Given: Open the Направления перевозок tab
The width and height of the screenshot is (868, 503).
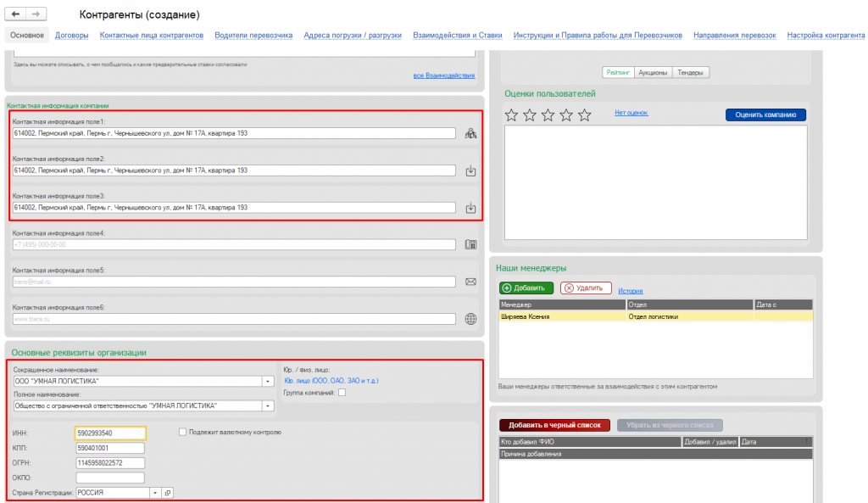Looking at the screenshot, I should point(735,35).
